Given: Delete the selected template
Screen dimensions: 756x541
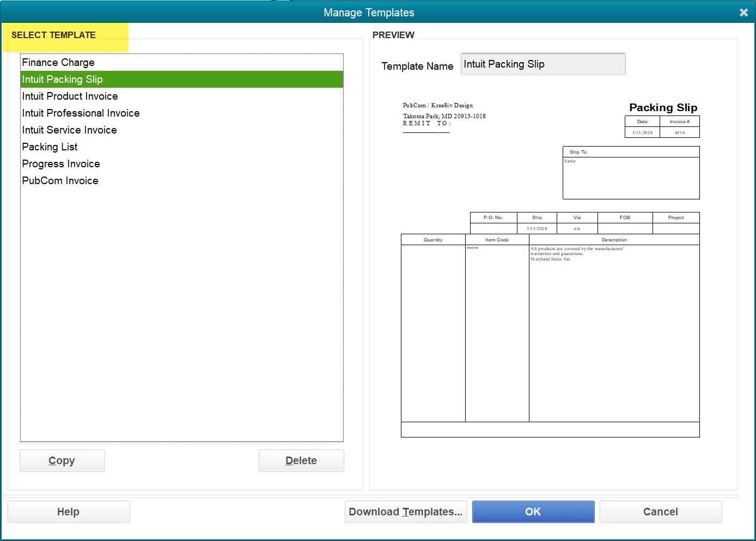Looking at the screenshot, I should [x=301, y=460].
